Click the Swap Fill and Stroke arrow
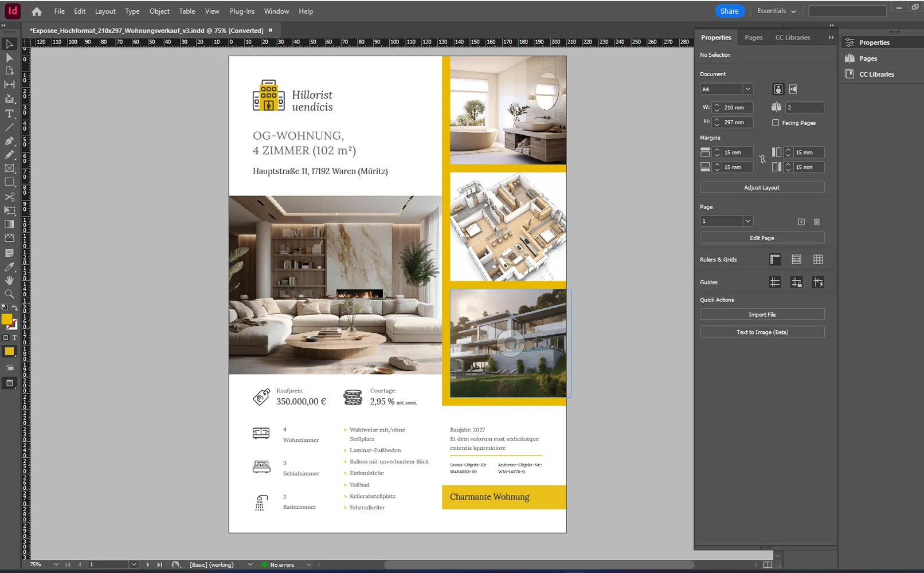The height and width of the screenshot is (573, 924). pos(15,308)
